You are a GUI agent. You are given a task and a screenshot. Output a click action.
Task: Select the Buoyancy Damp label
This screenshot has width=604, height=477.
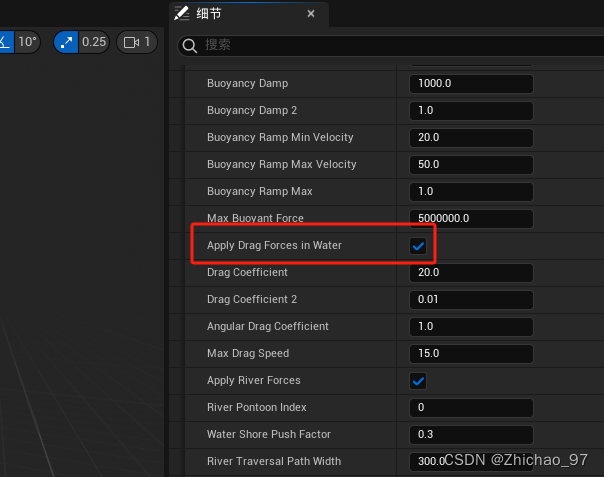point(247,84)
